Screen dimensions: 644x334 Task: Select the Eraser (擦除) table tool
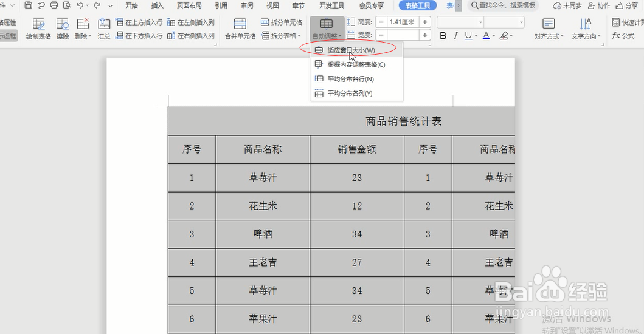click(63, 29)
